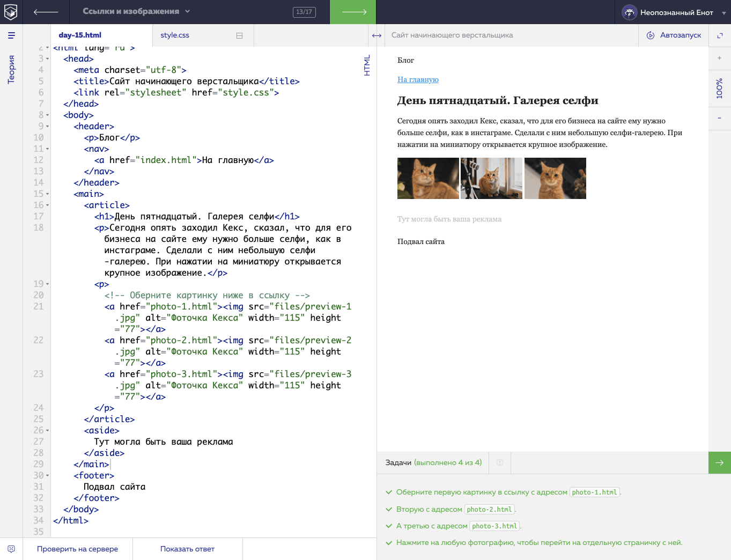
Task: Zoom out preview with minus button
Action: point(719,118)
